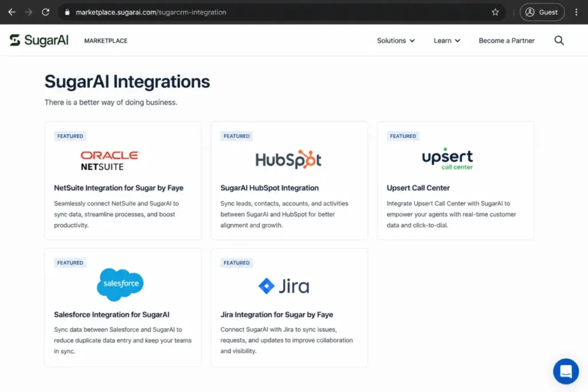Click 'There is a better way' tagline
The height and width of the screenshot is (392, 588).
coord(111,102)
